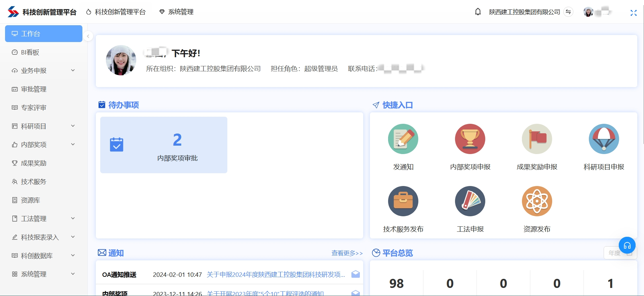Click the 资源发布 atom icon
The width and height of the screenshot is (644, 296).
tap(537, 201)
